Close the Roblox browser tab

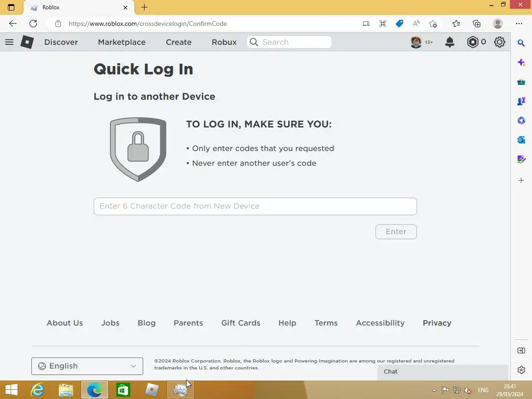[x=125, y=7]
